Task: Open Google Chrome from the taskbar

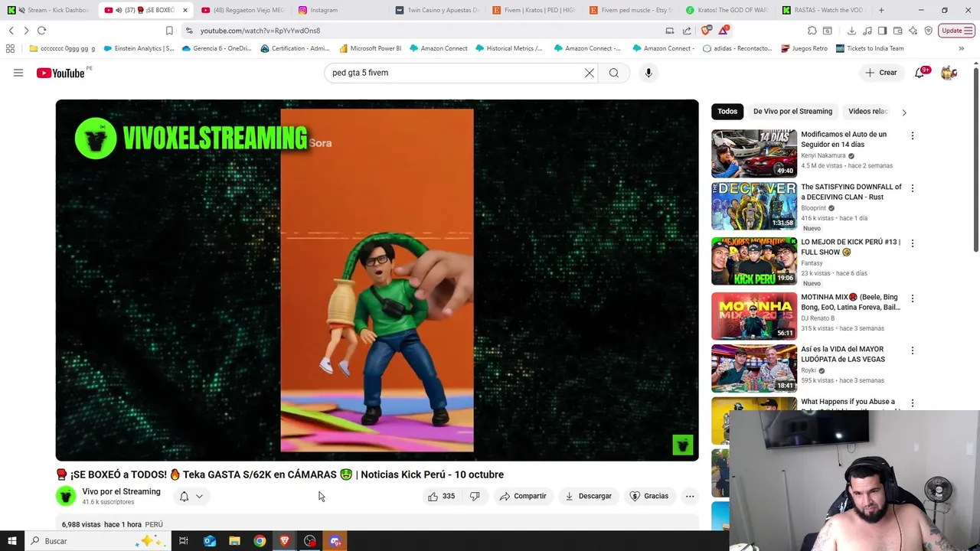Action: pos(260,541)
